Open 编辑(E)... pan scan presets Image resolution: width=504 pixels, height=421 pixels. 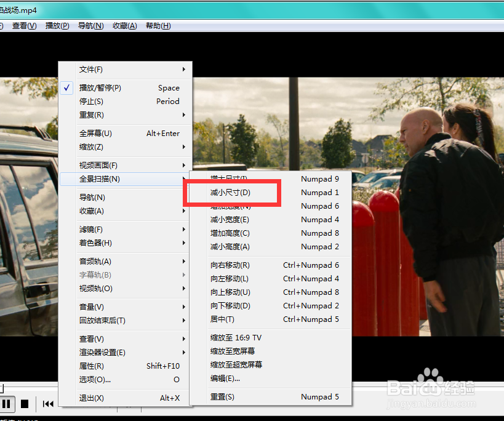pos(271,379)
